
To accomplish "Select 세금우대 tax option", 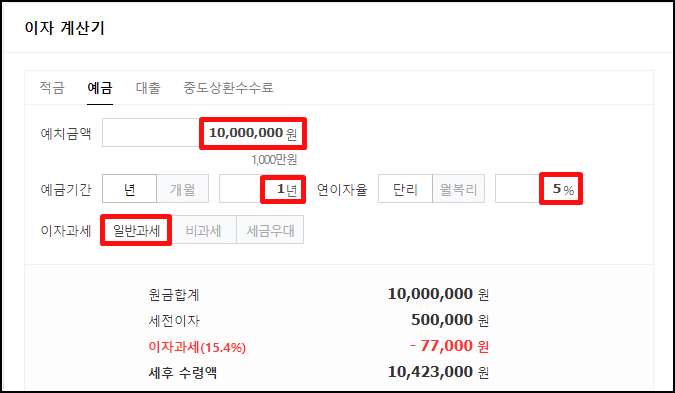I will point(270,230).
